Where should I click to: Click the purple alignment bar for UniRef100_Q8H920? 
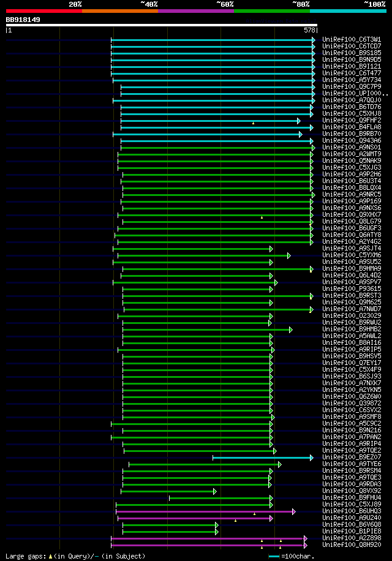click(209, 545)
